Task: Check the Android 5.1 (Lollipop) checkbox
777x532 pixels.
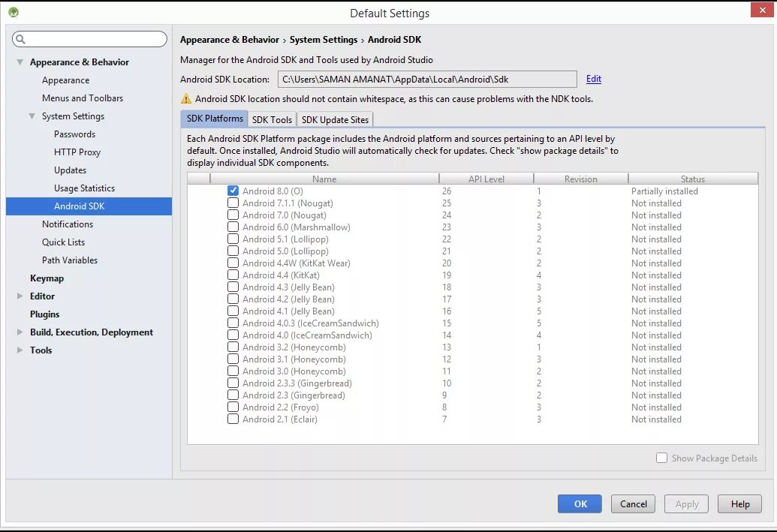Action: pos(233,239)
